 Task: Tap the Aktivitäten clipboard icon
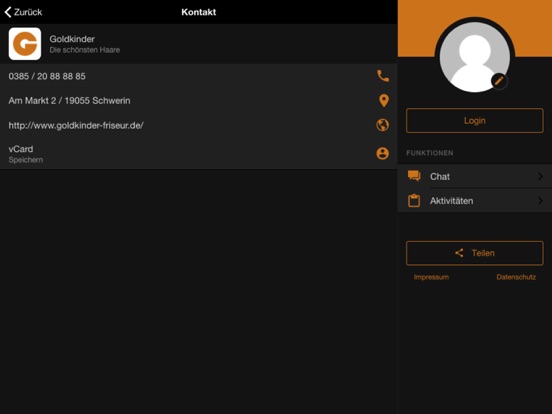(x=414, y=201)
